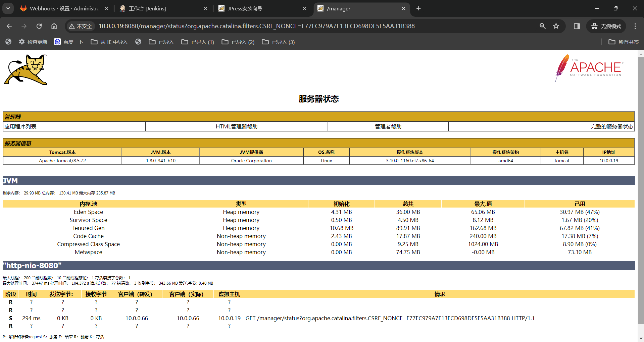Open the Chrome three-dot menu

(x=635, y=26)
